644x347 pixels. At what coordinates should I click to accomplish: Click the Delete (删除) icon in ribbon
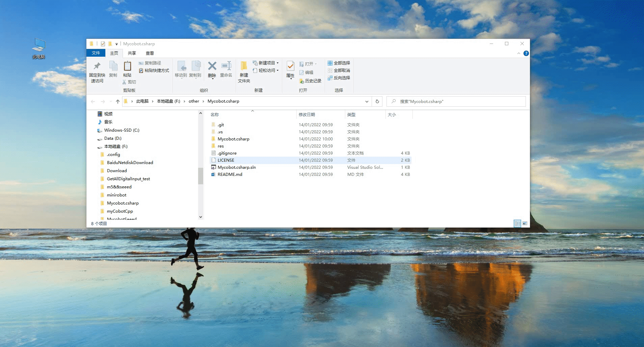212,69
